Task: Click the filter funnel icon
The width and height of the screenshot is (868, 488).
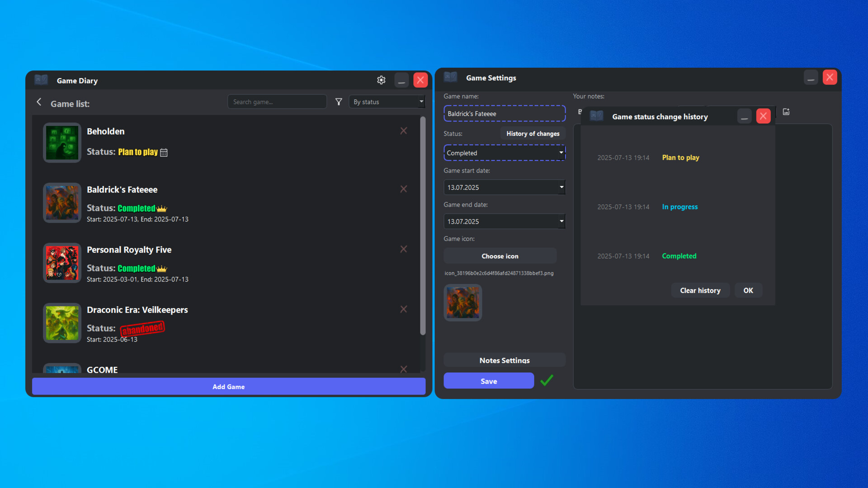Action: (339, 102)
